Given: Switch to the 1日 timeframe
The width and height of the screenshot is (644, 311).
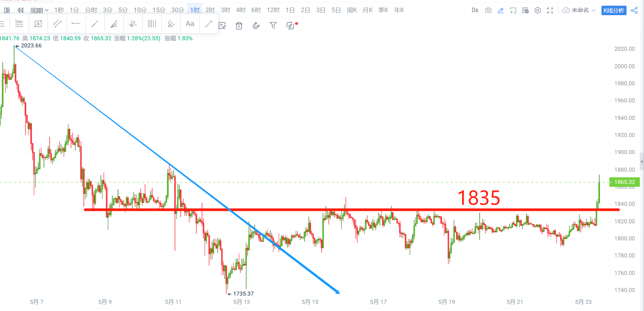Looking at the screenshot, I should click(290, 10).
